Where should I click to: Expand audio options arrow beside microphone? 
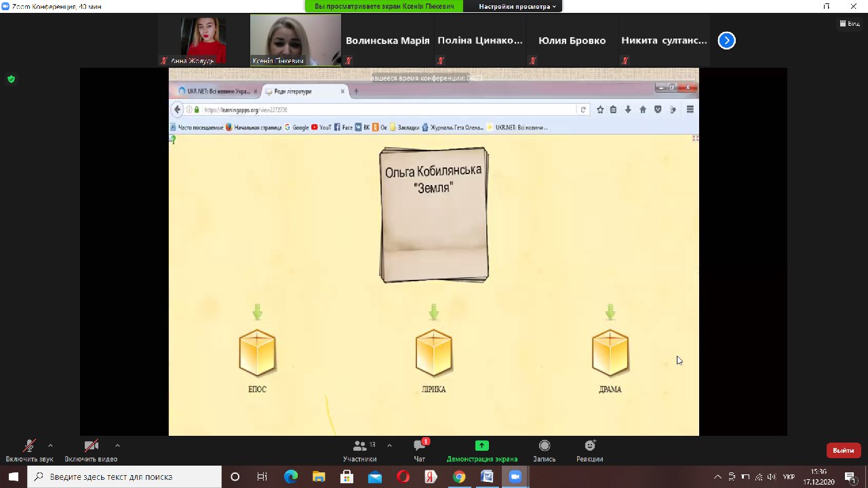coord(50,445)
